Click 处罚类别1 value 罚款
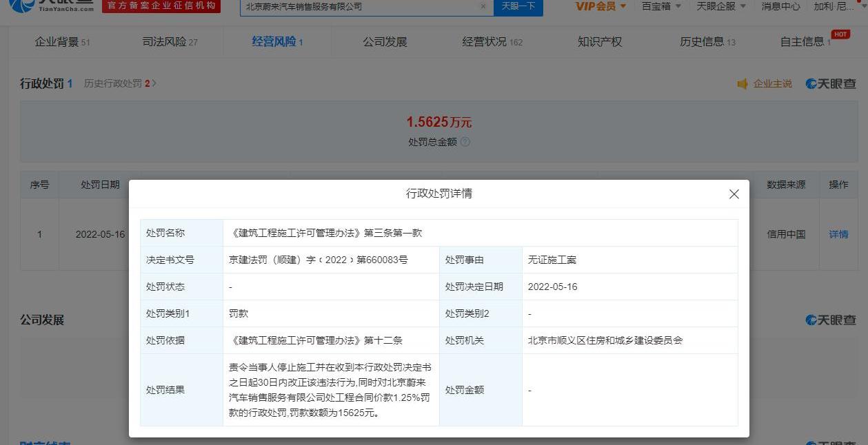Screen dimensions: 868x445 239,313
